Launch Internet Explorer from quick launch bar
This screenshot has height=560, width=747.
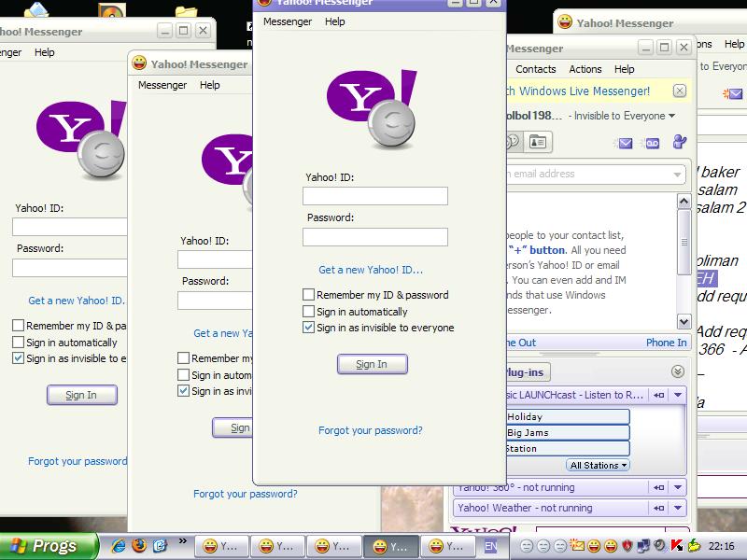[119, 545]
